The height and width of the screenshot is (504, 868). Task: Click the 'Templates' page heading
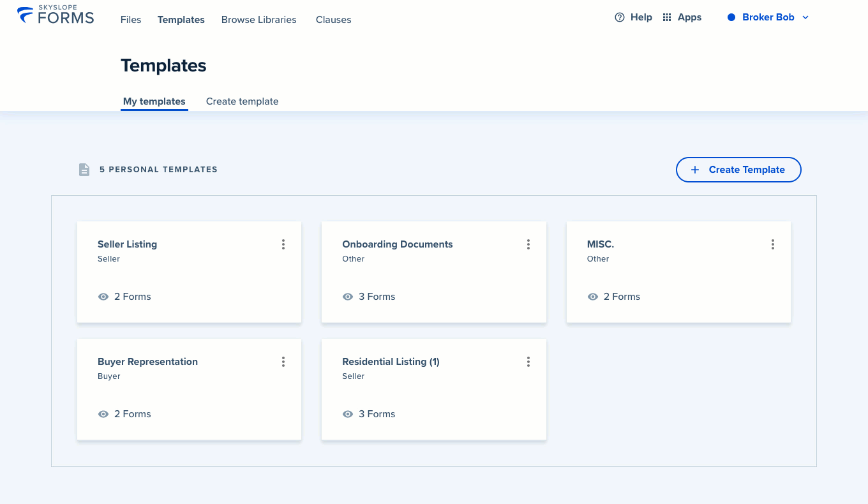pos(163,66)
